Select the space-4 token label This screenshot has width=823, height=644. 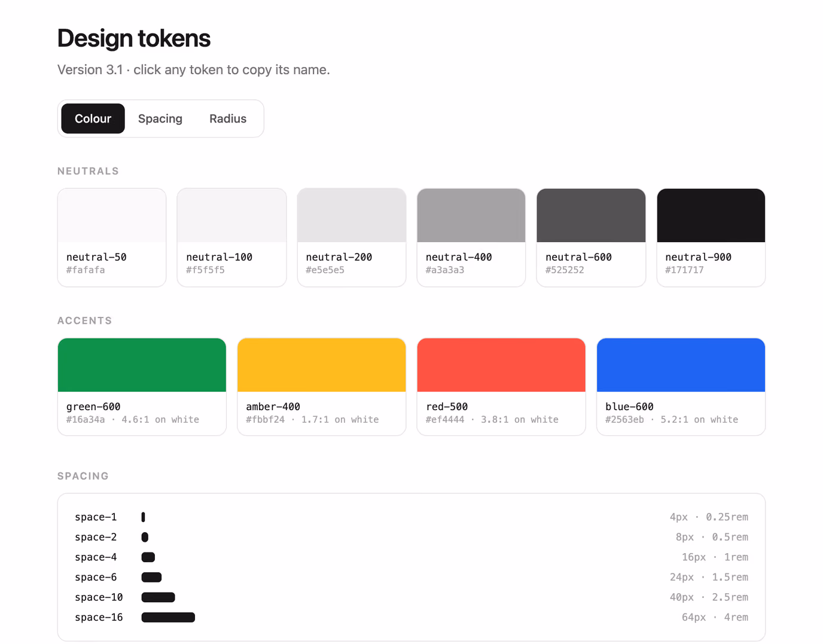[96, 557]
